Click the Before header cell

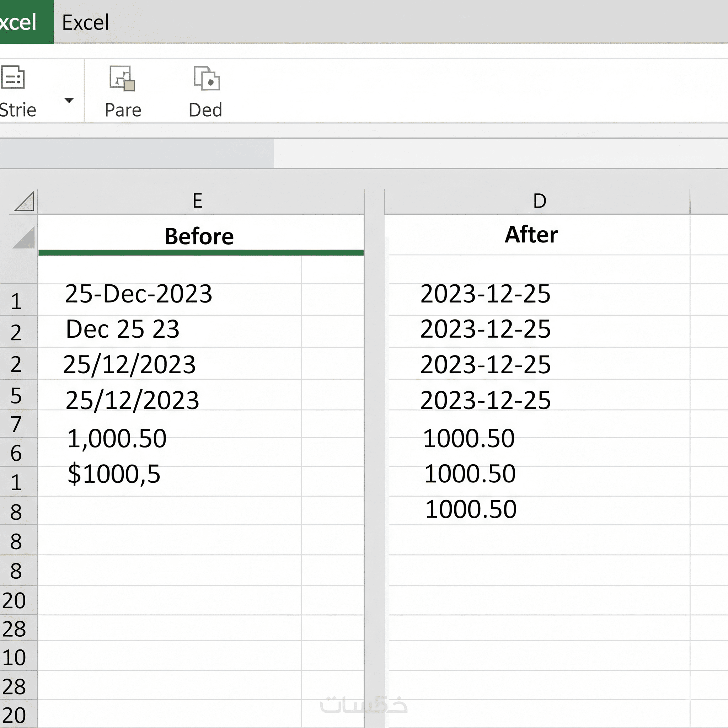pyautogui.click(x=200, y=236)
